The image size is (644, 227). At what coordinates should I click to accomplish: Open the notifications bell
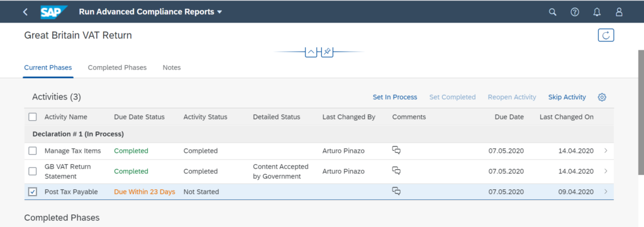pos(597,12)
